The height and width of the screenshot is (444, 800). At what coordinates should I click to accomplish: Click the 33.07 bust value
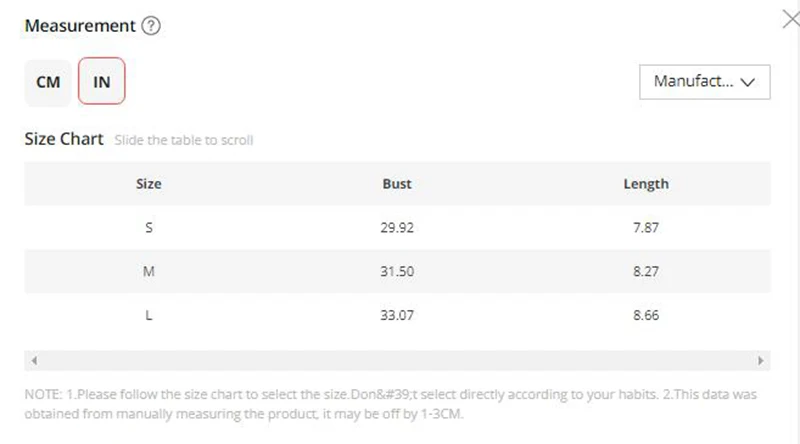click(x=397, y=315)
